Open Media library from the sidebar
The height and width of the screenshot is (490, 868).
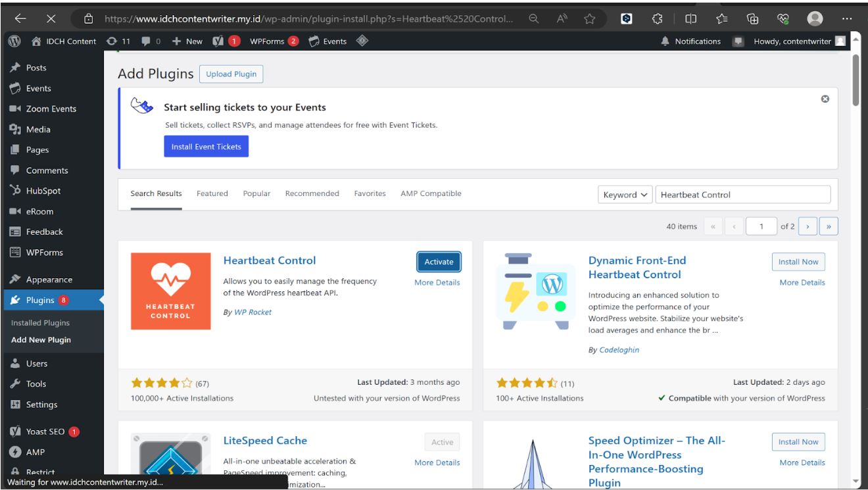(37, 129)
